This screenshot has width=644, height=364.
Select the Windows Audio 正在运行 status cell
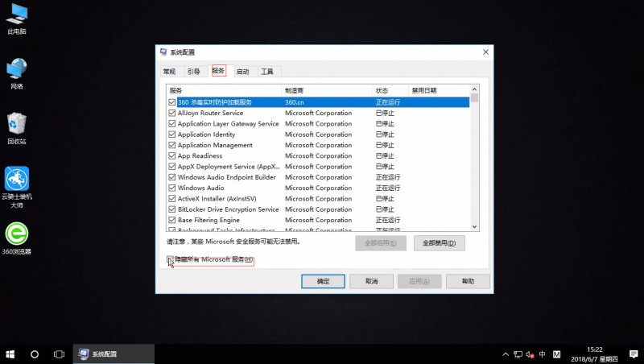point(388,188)
